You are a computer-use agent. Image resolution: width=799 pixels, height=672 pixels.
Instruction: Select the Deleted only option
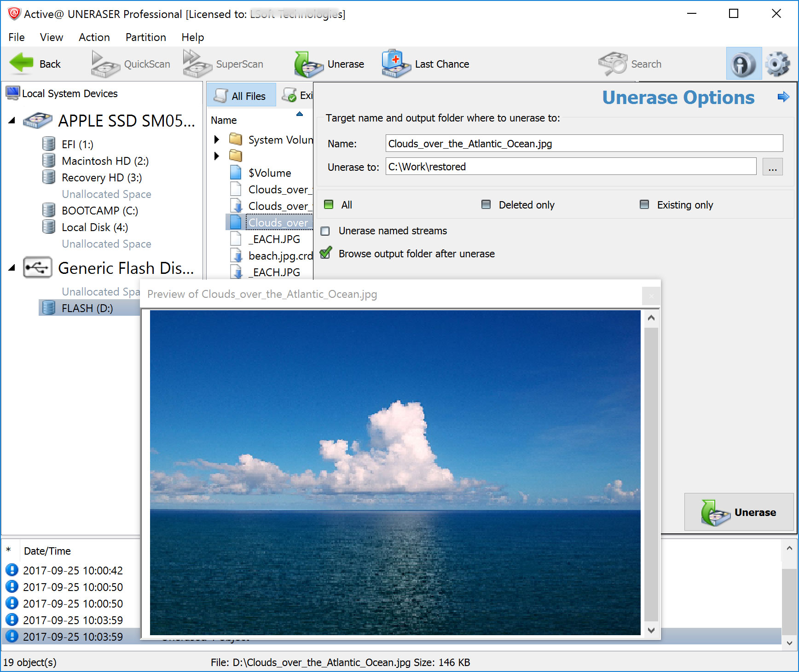click(486, 205)
